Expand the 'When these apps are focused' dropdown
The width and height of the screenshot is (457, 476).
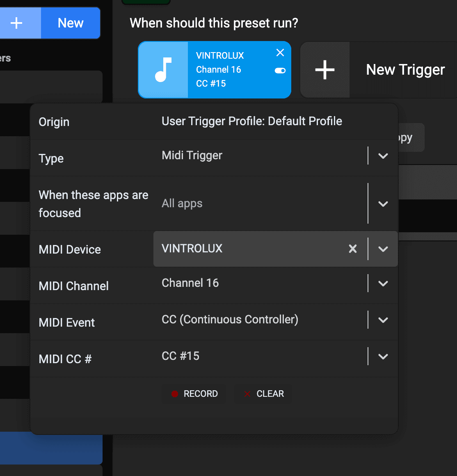tap(383, 204)
